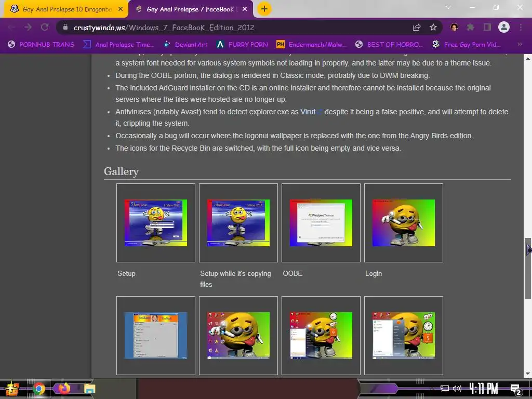Click the taskbar clock 4:11 PM
The width and height of the screenshot is (532, 399).
[x=484, y=389]
